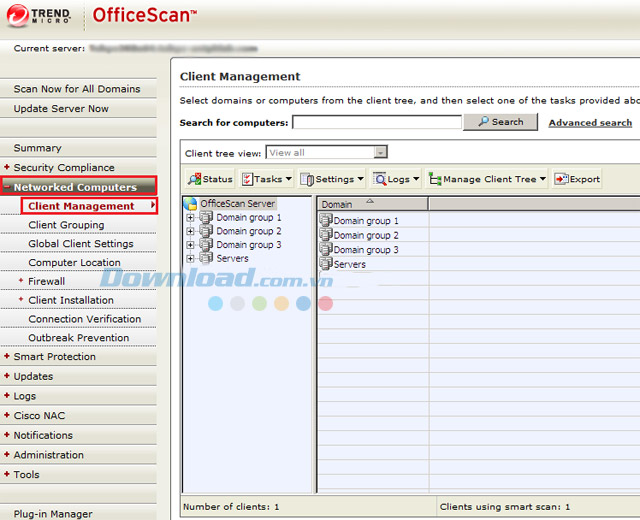Image resolution: width=640 pixels, height=520 pixels.
Task: Click the Export arrow icon
Action: click(x=561, y=179)
